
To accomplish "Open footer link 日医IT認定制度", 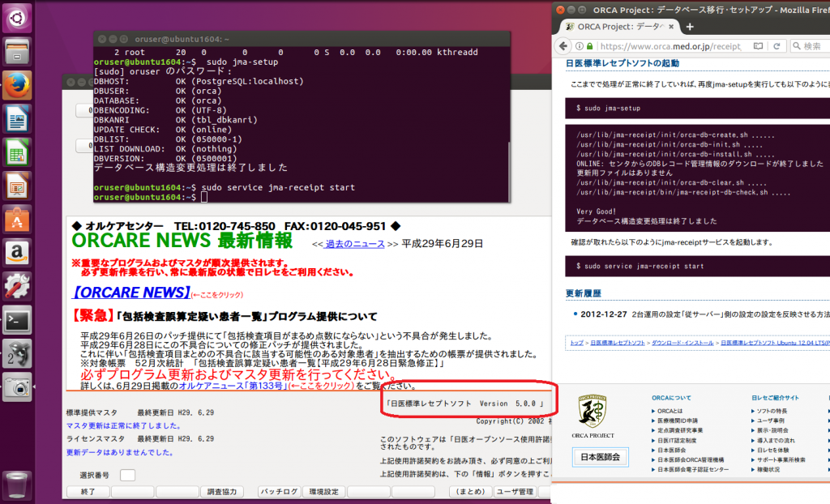I will tap(677, 441).
